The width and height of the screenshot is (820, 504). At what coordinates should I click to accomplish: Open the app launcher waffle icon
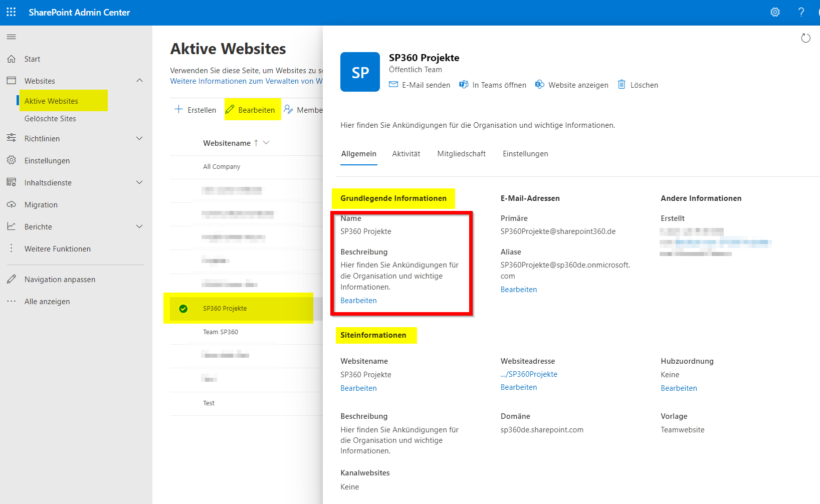pyautogui.click(x=11, y=12)
